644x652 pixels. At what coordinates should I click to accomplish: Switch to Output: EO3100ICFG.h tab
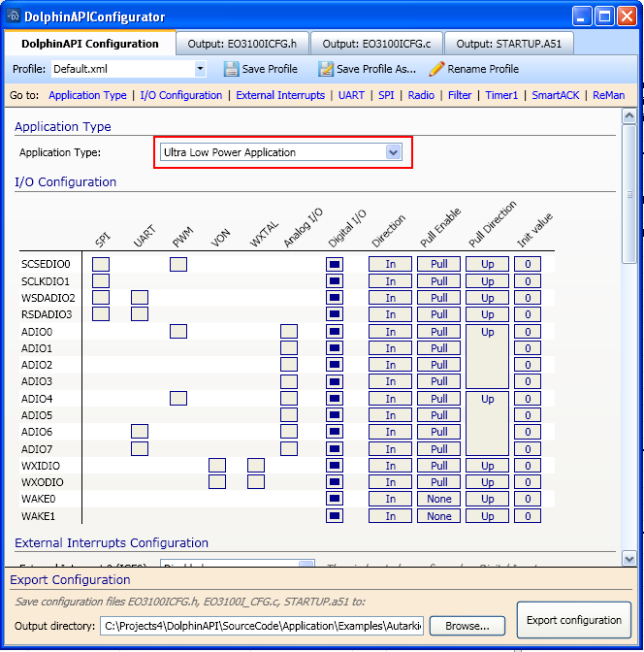(243, 44)
